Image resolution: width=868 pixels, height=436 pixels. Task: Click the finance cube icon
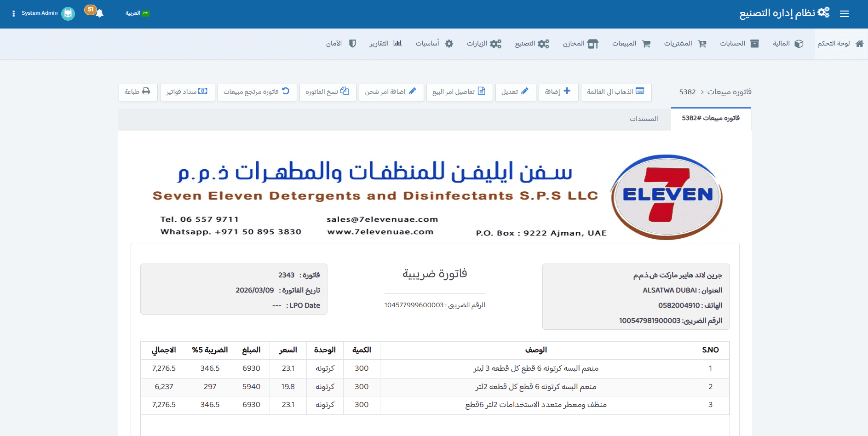799,44
